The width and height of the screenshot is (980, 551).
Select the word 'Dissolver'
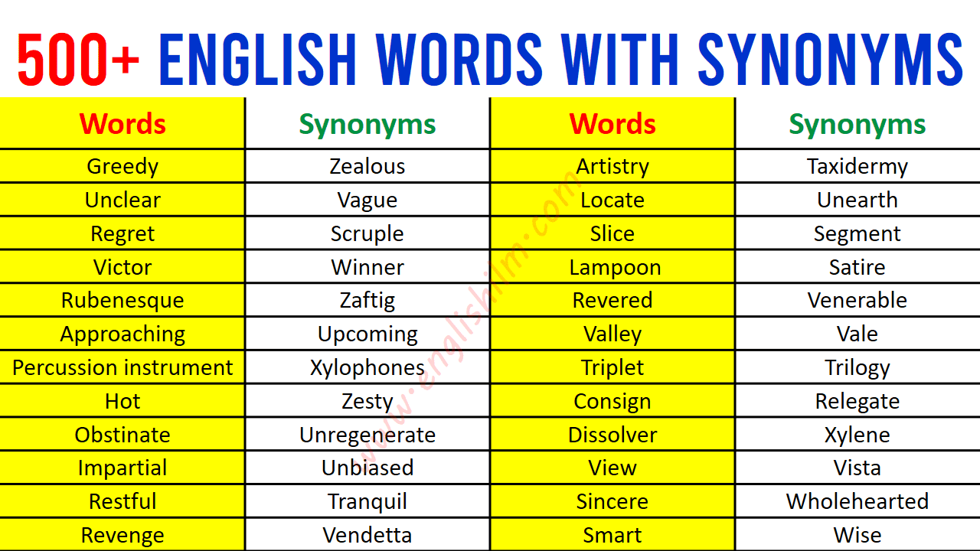click(612, 435)
